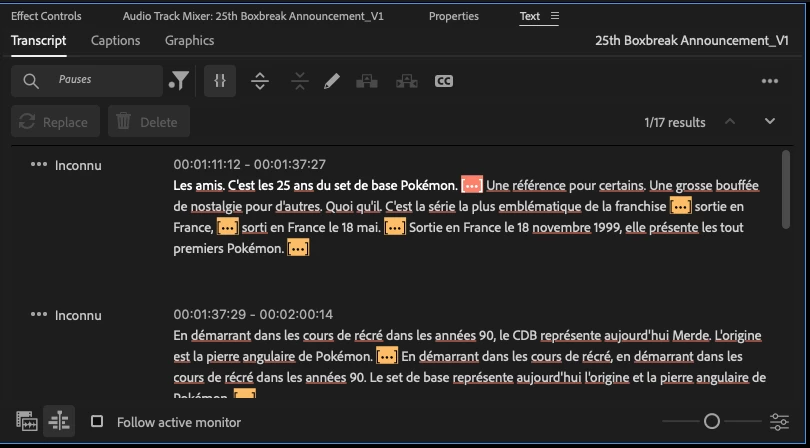Switch to the Transcript tab

click(39, 40)
